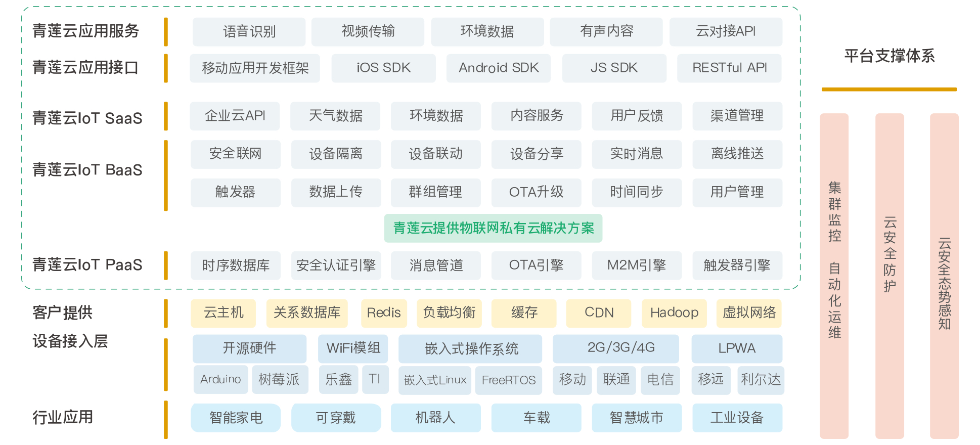Select the 时序数据库 box
Viewport: 980px width, 445px height.
tap(236, 265)
